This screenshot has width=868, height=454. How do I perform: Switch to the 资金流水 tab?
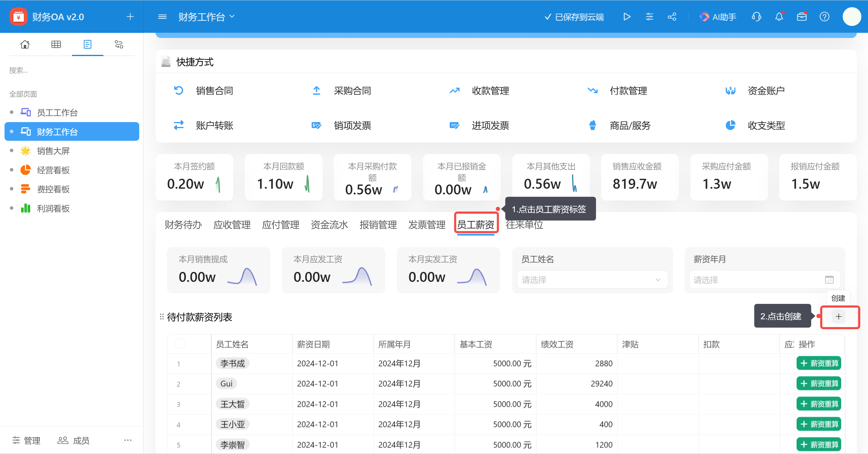(x=329, y=225)
